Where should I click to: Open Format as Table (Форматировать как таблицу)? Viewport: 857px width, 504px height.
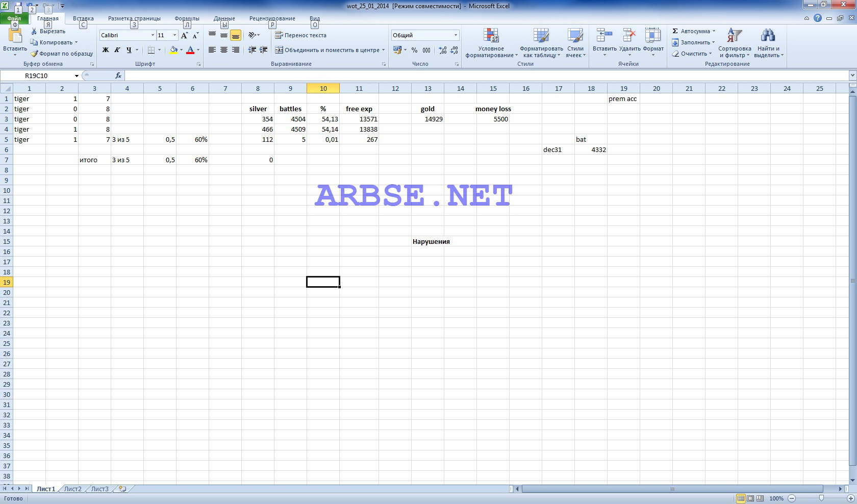click(541, 43)
